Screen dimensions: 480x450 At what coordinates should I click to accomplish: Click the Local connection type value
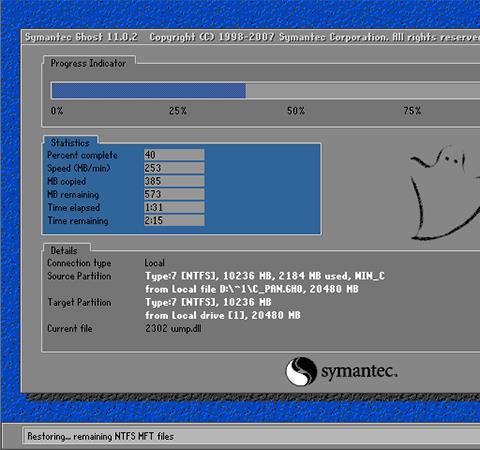155,263
